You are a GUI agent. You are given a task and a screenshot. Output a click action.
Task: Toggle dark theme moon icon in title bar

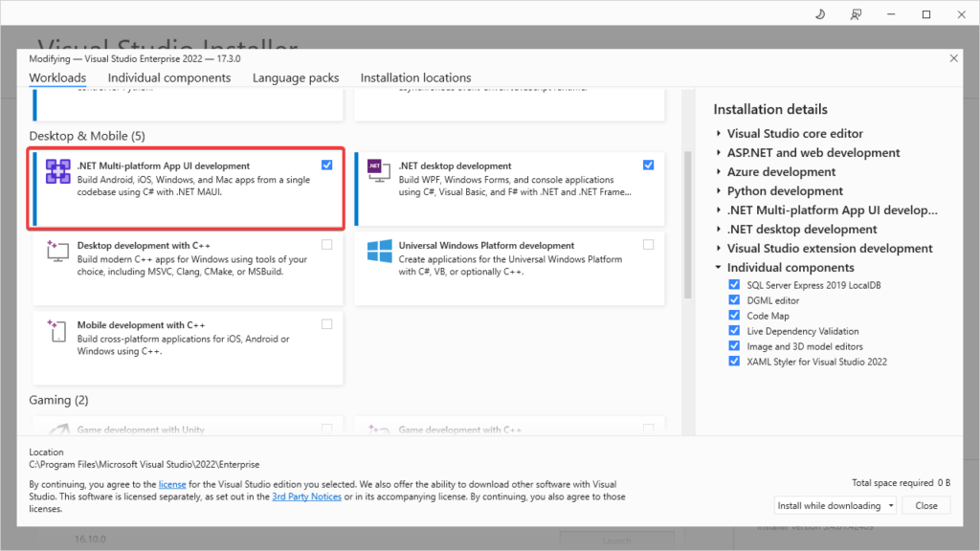pos(820,14)
